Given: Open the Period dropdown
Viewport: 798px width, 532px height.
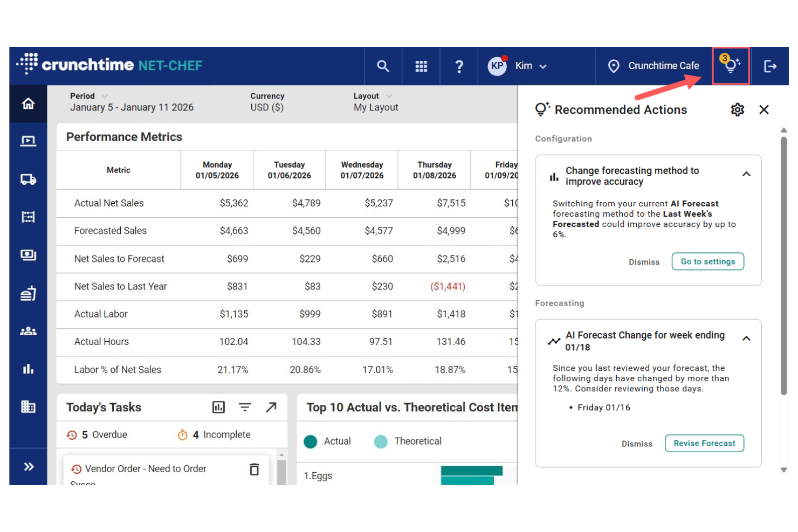Looking at the screenshot, I should (105, 95).
